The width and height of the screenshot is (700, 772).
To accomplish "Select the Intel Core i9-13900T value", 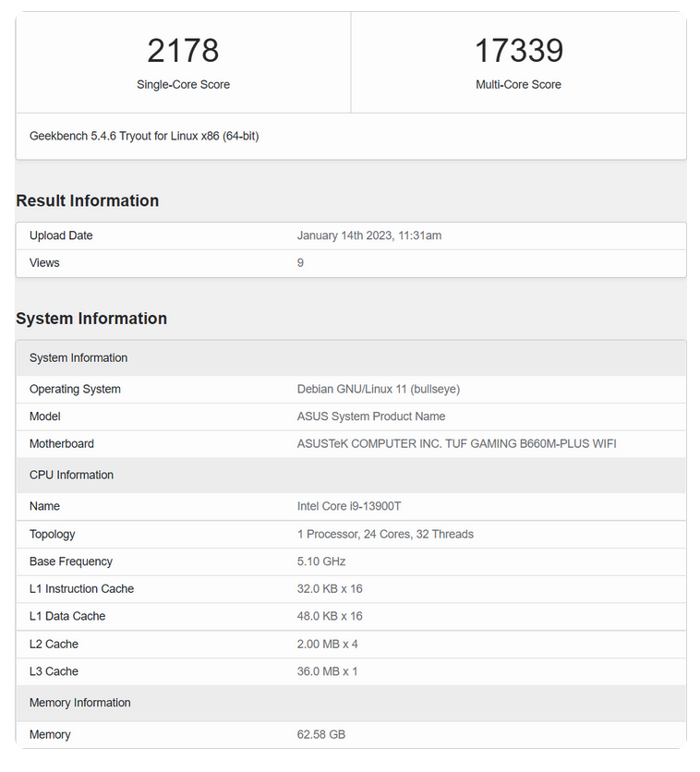I will (x=349, y=507).
